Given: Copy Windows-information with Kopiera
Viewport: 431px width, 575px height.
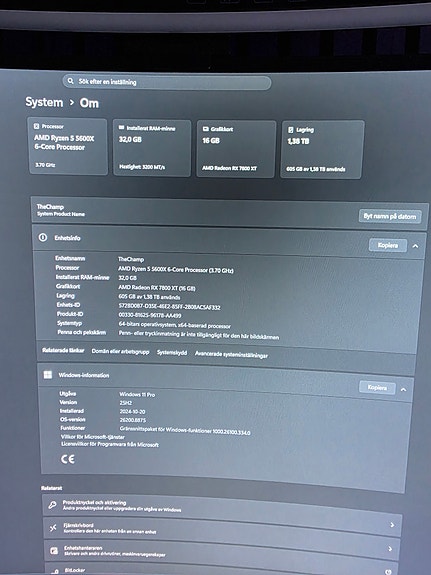Looking at the screenshot, I should point(377,387).
